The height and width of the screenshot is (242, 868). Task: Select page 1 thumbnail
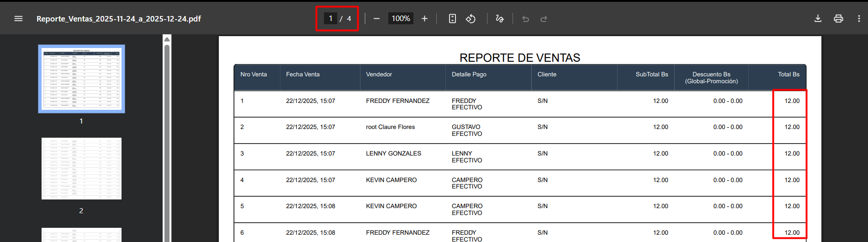click(81, 79)
